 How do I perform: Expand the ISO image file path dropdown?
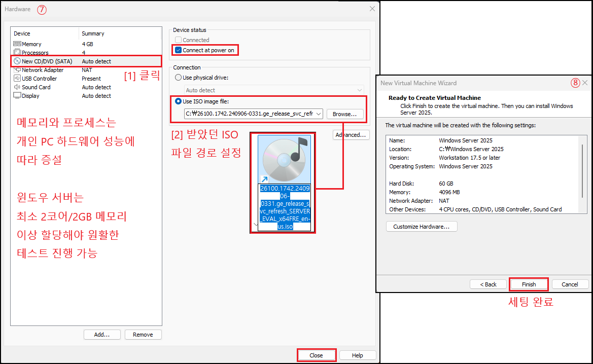[x=319, y=114]
